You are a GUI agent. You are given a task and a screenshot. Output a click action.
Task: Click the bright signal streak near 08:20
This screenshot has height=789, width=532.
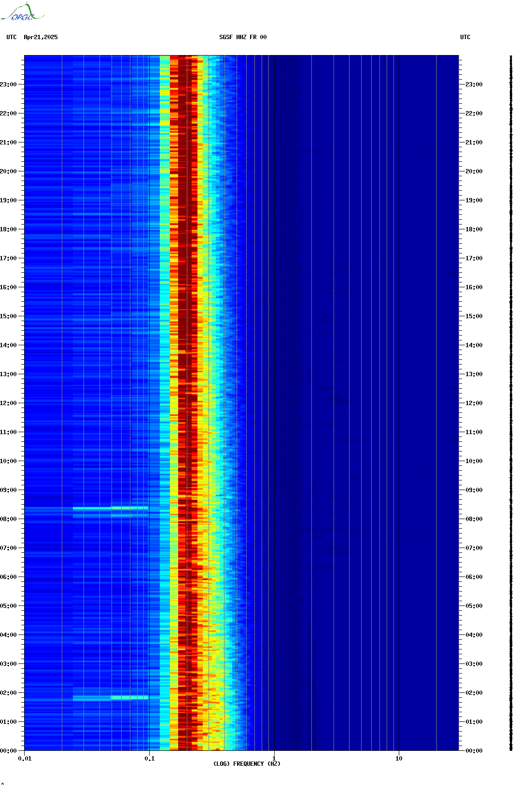pyautogui.click(x=111, y=508)
